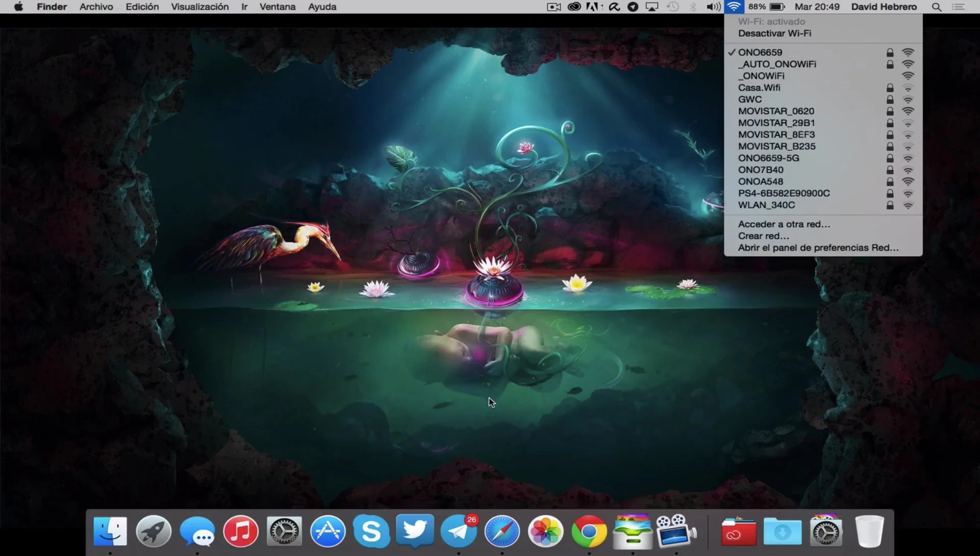Viewport: 980px width, 556px height.
Task: Click the Adobe updater menu bar icon
Action: (x=594, y=7)
